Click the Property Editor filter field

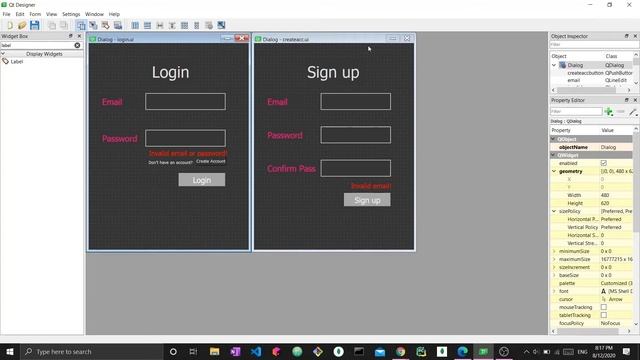tap(576, 111)
